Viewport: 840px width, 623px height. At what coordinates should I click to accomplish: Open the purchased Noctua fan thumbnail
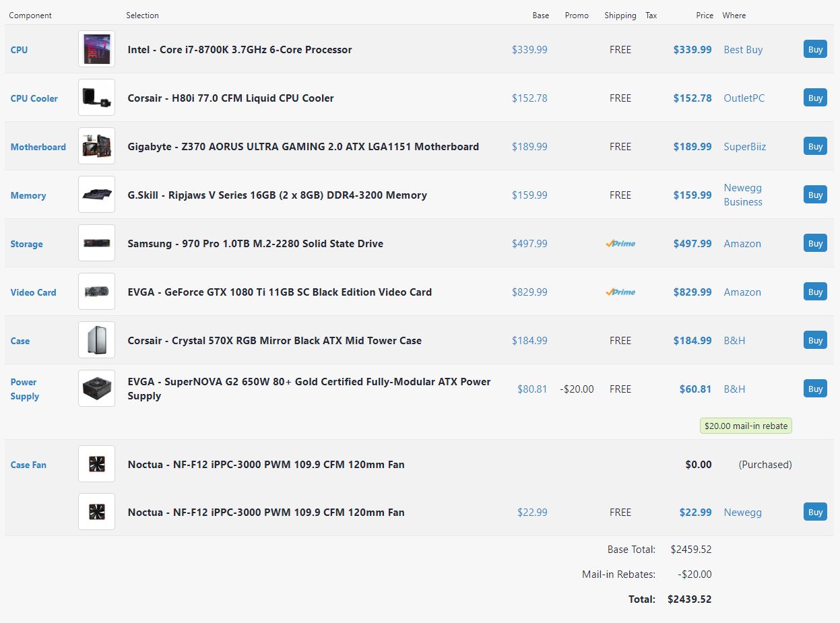(x=96, y=464)
